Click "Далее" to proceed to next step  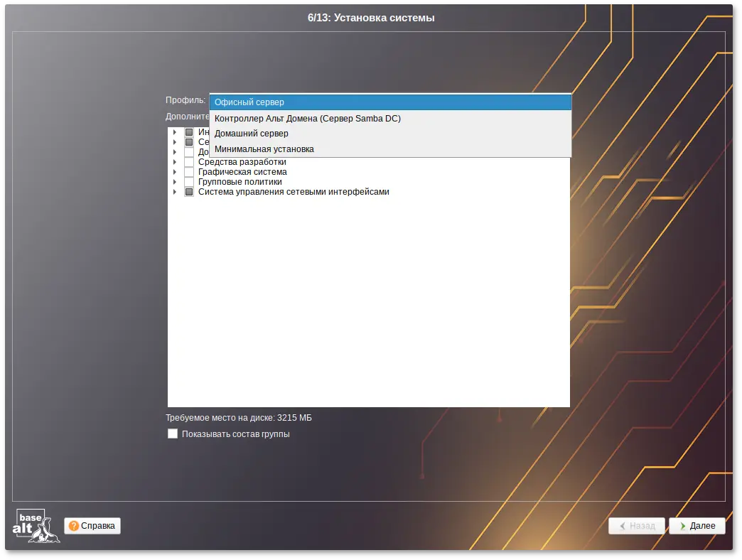click(698, 526)
